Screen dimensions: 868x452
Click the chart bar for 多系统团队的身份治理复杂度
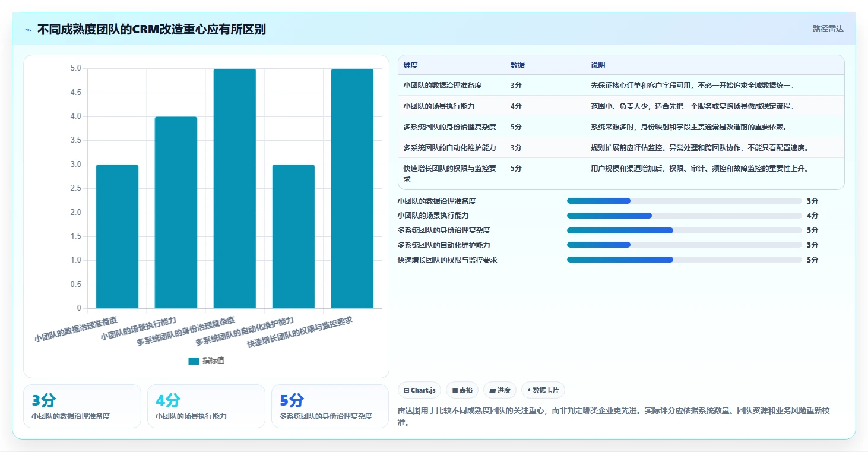(235, 188)
